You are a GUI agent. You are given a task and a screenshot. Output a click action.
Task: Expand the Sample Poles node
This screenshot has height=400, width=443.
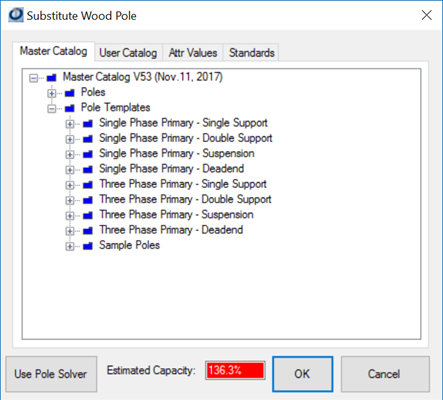(x=70, y=246)
